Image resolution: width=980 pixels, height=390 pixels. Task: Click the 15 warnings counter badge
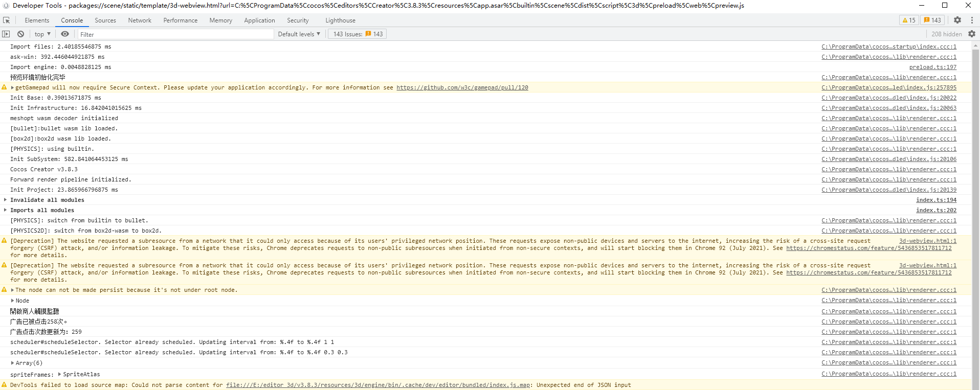[x=909, y=20]
